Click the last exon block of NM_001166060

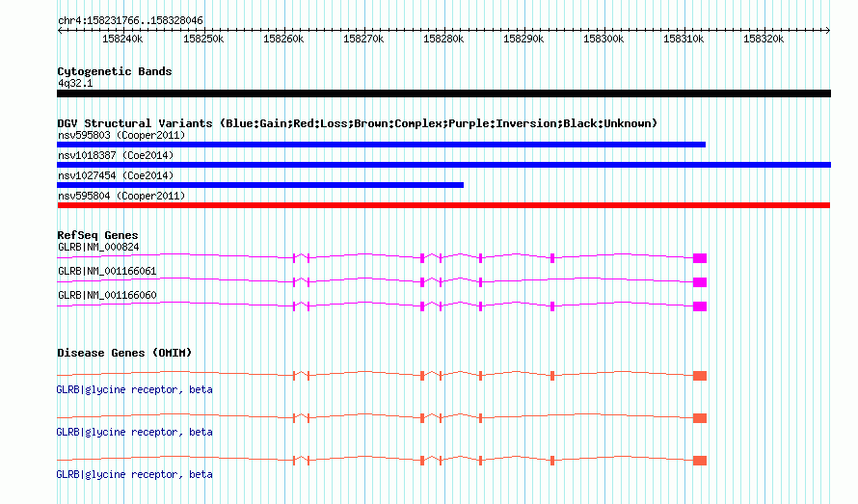click(700, 306)
